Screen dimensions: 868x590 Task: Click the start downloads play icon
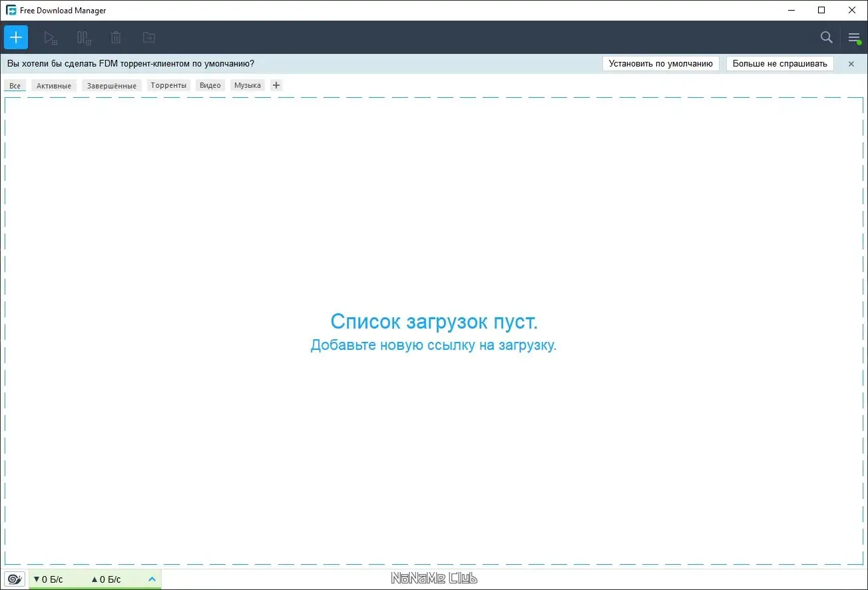(51, 38)
